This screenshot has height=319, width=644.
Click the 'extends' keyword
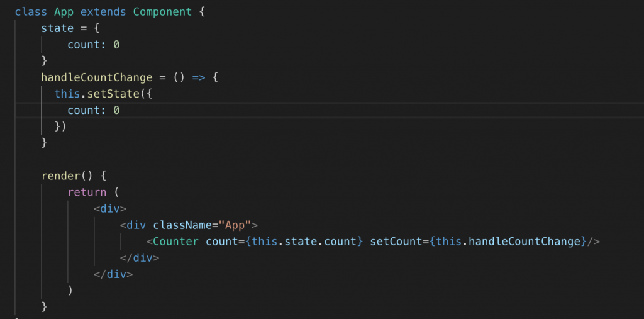[x=103, y=12]
